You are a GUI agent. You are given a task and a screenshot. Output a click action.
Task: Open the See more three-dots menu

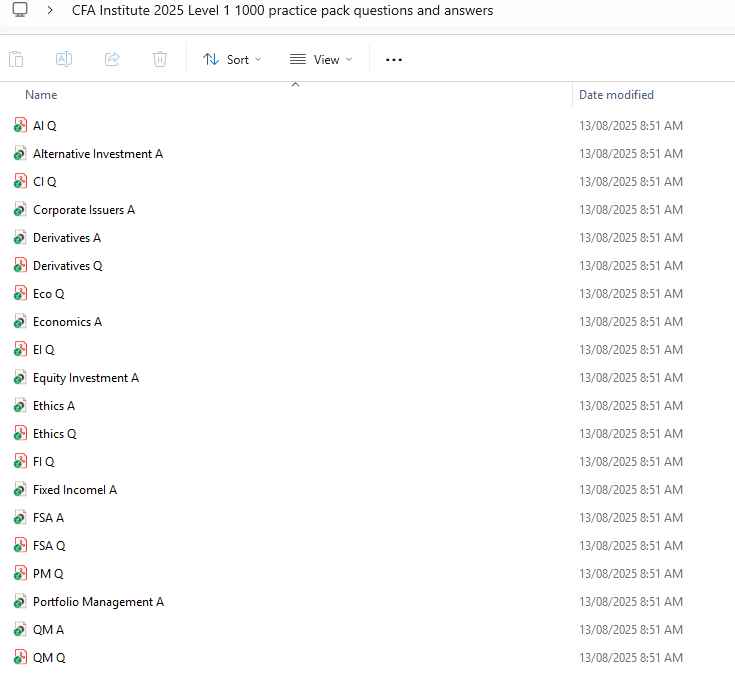pos(394,59)
